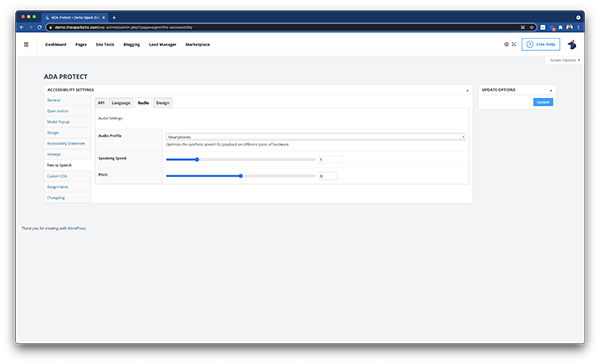Click the crossed tools icon near Live Help
The image size is (600, 364).
(x=514, y=44)
